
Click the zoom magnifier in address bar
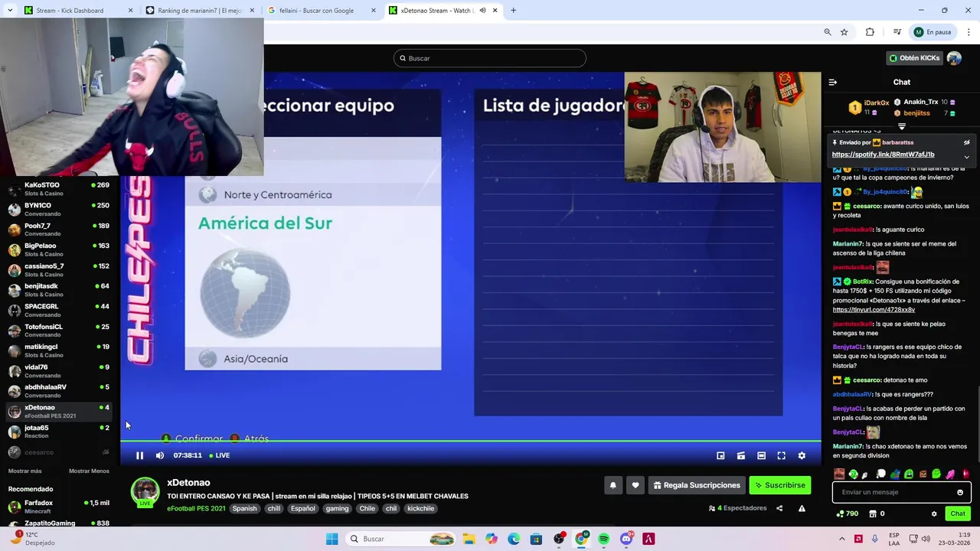click(828, 32)
